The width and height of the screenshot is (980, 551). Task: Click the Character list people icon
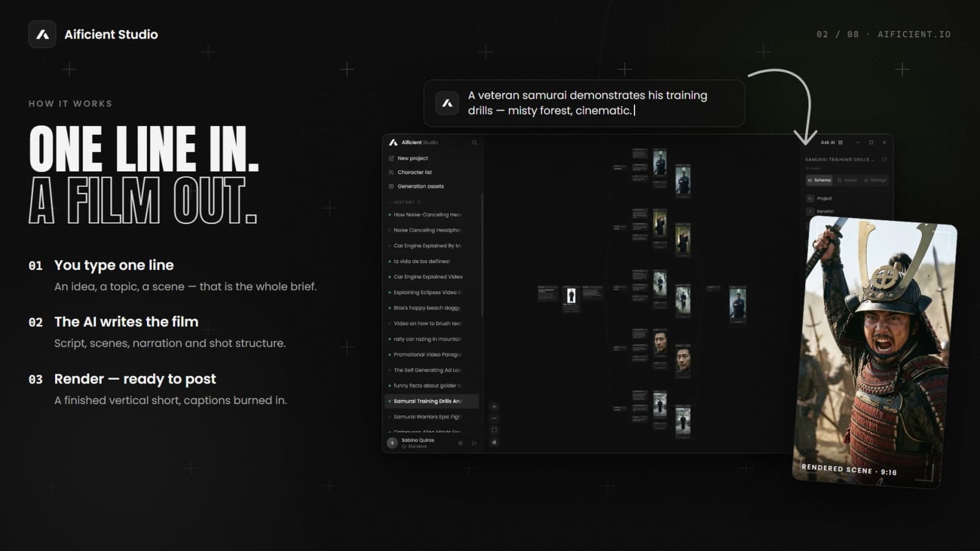click(x=391, y=172)
